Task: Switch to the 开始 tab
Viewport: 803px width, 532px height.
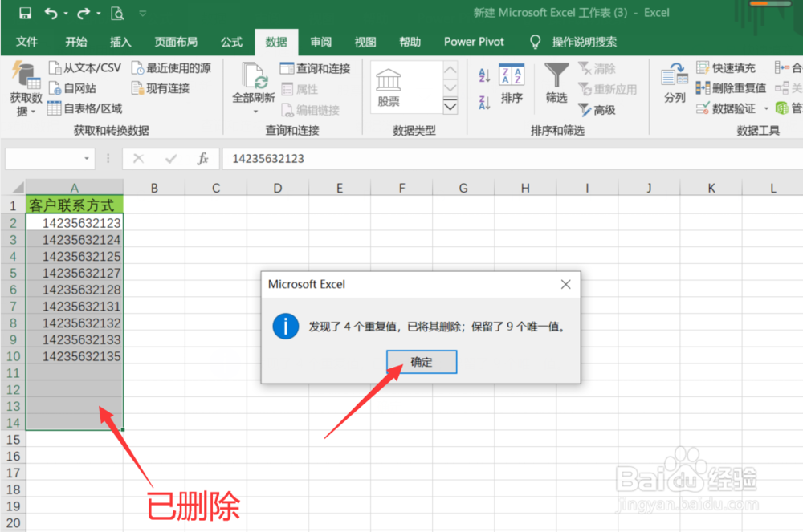Action: pyautogui.click(x=75, y=42)
